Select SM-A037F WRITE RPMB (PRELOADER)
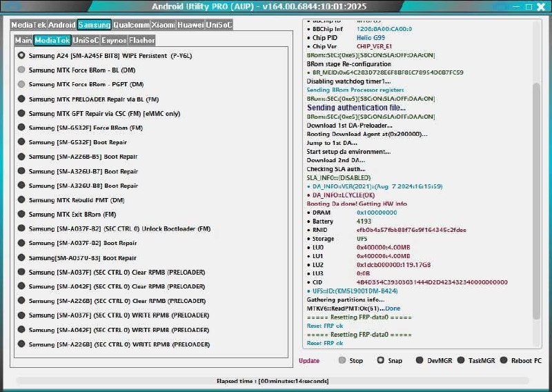Viewport: 552px width, 392px height. coord(113,315)
